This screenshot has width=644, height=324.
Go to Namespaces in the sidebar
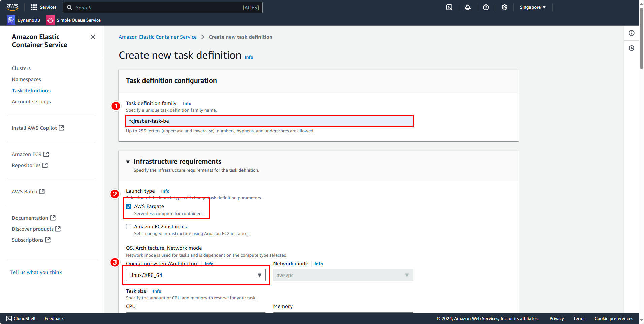click(27, 79)
